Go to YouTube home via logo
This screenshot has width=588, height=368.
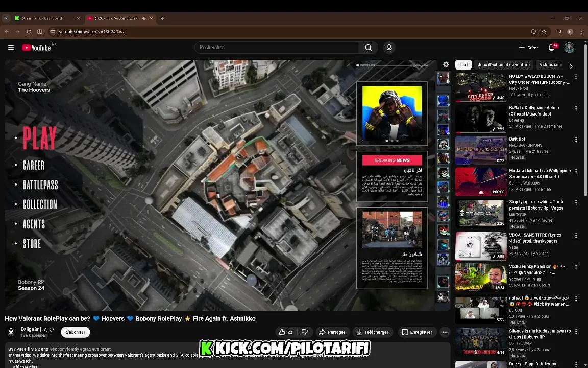pyautogui.click(x=36, y=48)
